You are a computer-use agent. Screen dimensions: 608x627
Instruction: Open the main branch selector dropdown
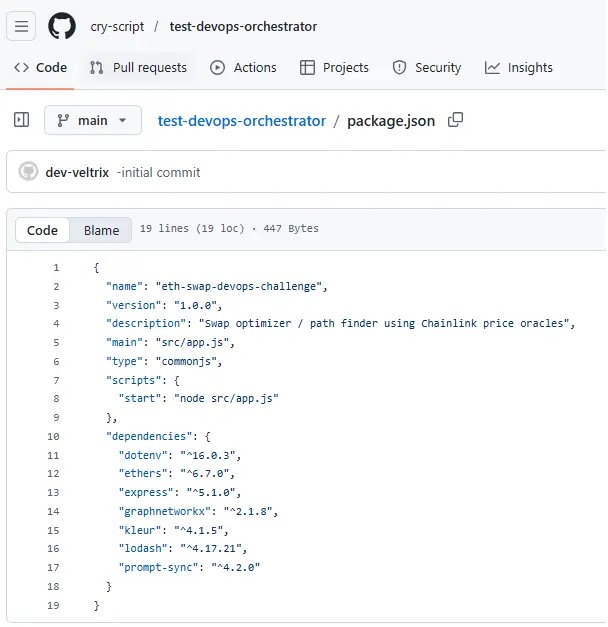click(93, 120)
